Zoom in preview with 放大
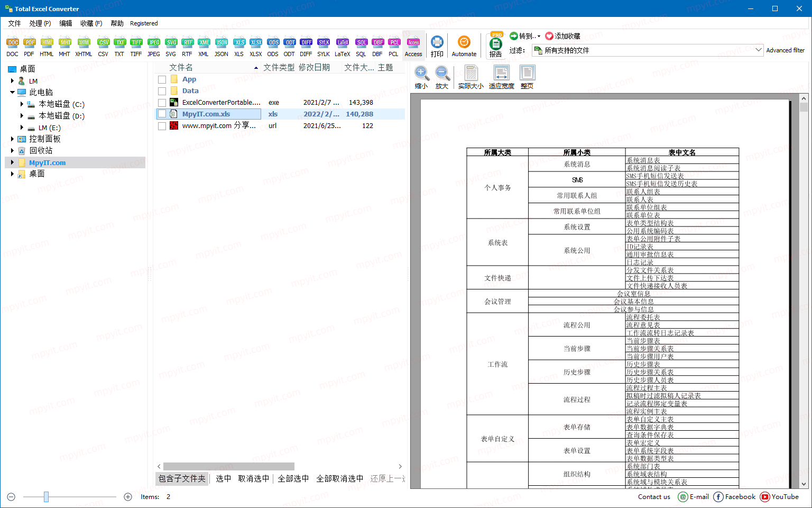 pos(442,77)
